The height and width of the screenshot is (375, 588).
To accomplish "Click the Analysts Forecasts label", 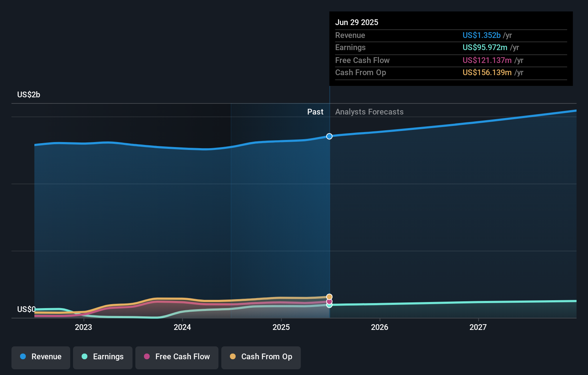I will pyautogui.click(x=369, y=112).
